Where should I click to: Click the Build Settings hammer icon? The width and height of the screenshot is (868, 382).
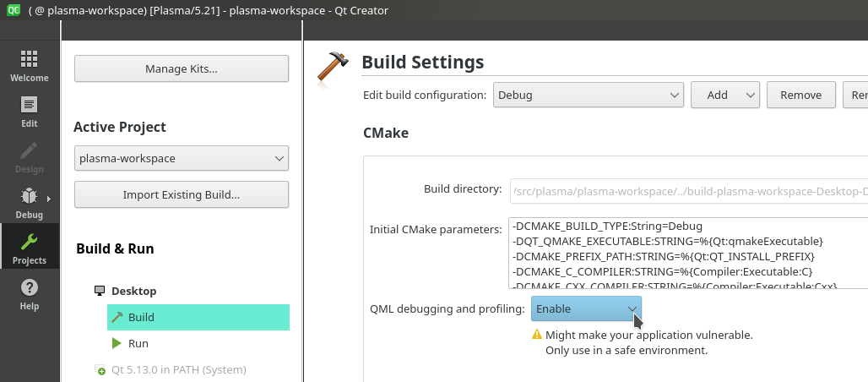333,68
